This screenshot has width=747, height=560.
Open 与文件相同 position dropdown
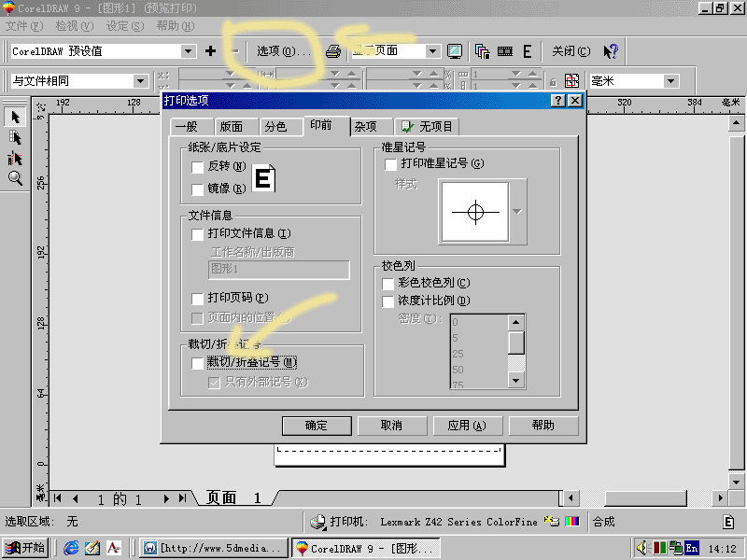click(x=140, y=81)
